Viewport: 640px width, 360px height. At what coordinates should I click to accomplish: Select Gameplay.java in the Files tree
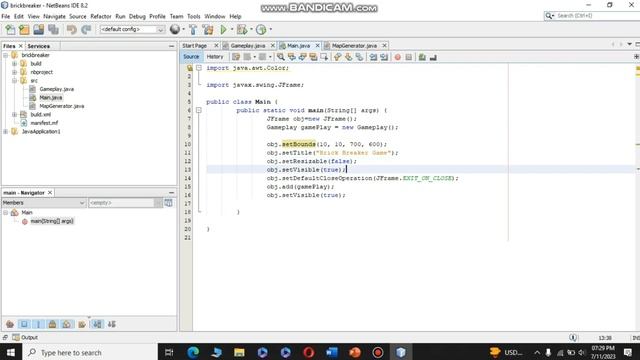coord(56,89)
